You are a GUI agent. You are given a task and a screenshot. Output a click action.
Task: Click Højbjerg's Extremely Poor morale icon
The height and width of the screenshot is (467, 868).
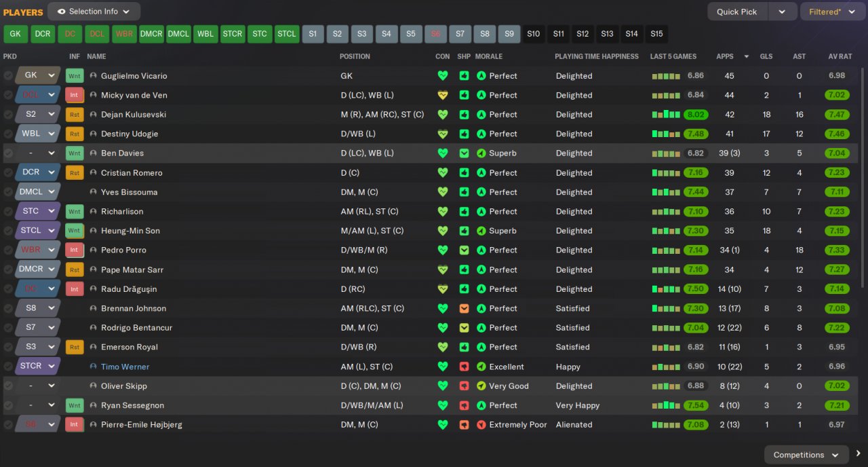(481, 425)
